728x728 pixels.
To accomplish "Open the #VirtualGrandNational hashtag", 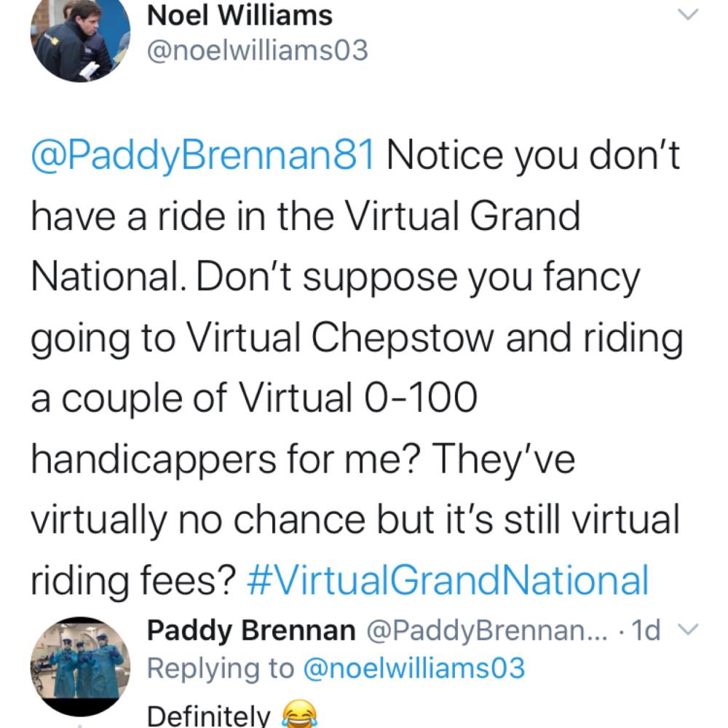I will point(447,581).
